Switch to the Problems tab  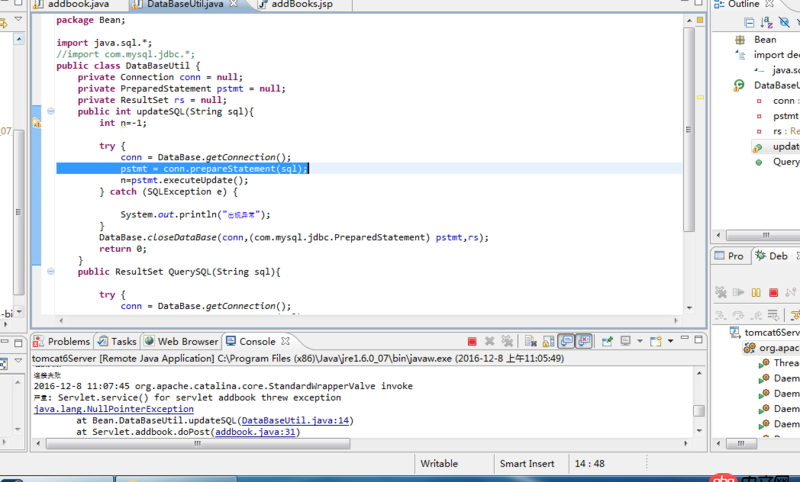(x=68, y=342)
